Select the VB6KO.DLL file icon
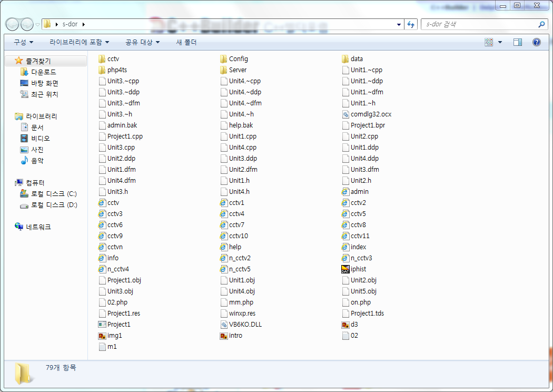Viewport: 553px width, 392px height. pyautogui.click(x=224, y=325)
